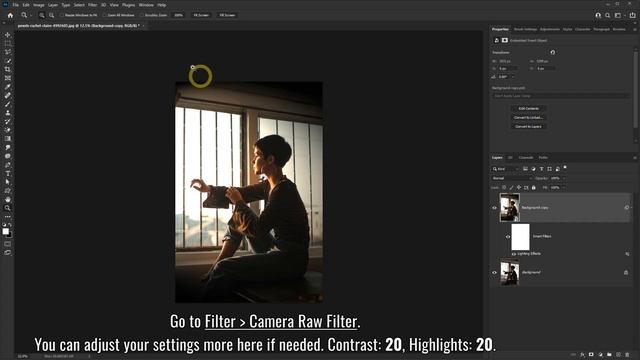
Task: Open the Fill value dropdown
Action: tap(564, 188)
